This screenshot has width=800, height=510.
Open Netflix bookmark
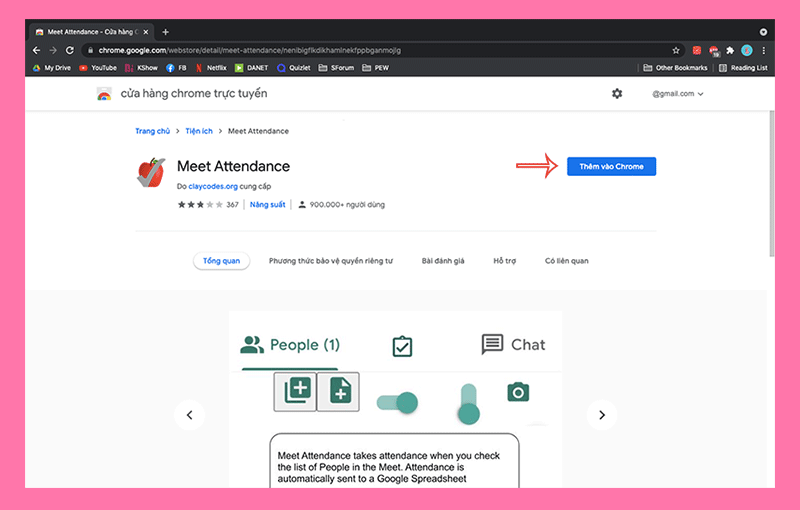(211, 68)
